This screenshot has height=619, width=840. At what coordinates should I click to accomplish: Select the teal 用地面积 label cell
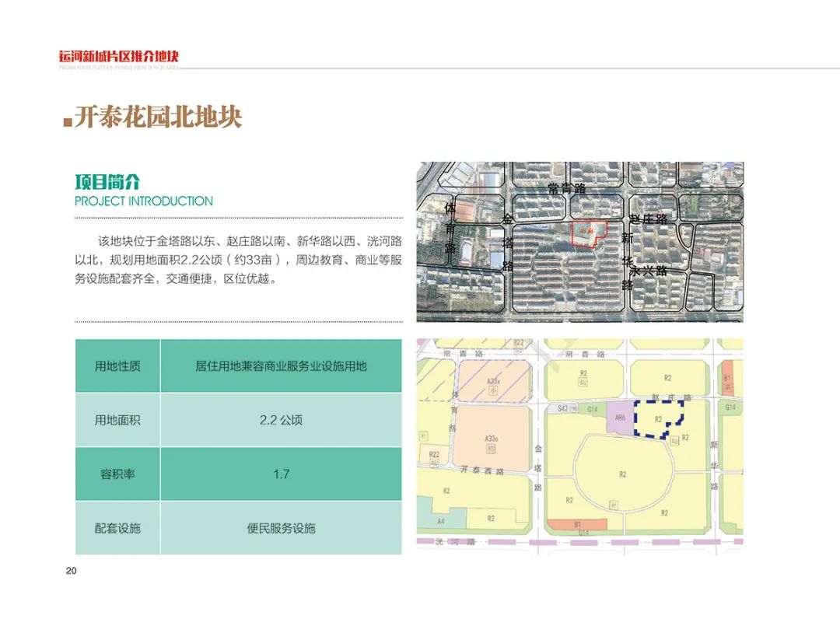(117, 419)
